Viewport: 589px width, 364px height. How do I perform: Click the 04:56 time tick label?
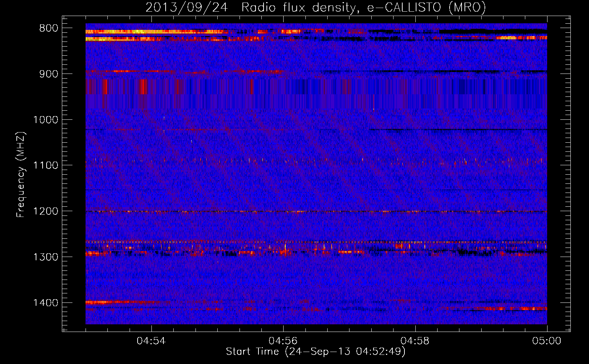click(x=283, y=341)
